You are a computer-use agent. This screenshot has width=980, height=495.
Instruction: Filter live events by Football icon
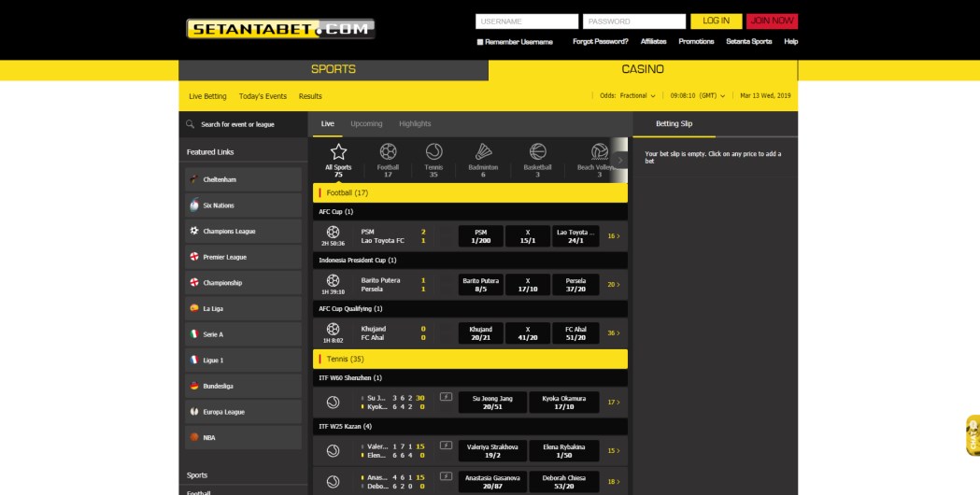[388, 152]
